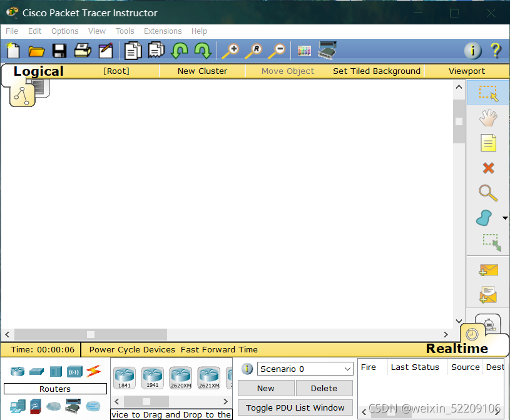Image resolution: width=510 pixels, height=420 pixels.
Task: Choose the red X Delete tool
Action: click(x=488, y=168)
